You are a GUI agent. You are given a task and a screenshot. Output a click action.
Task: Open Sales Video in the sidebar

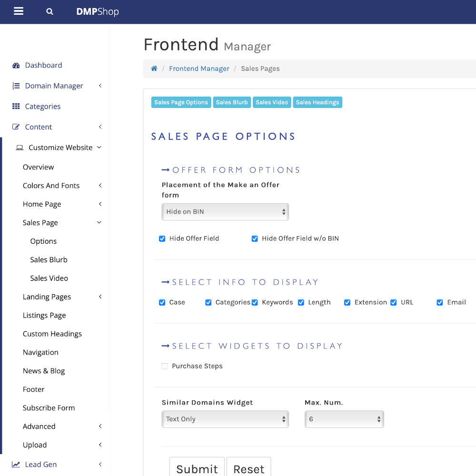click(x=49, y=278)
